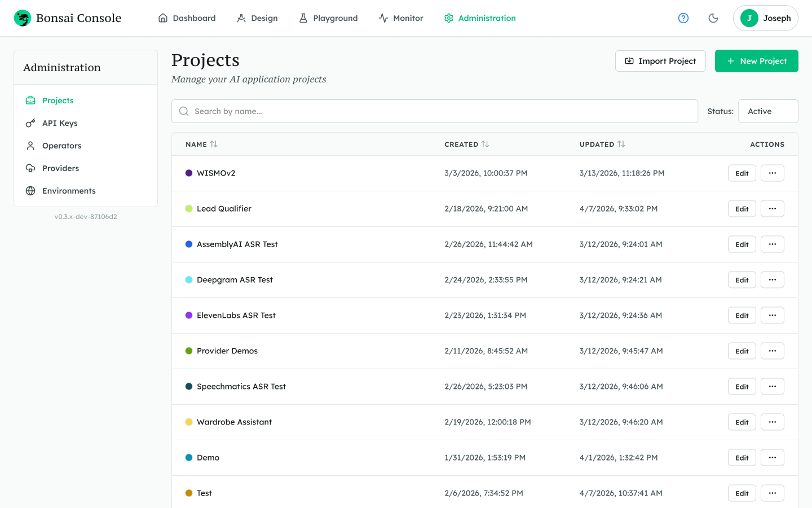The image size is (812, 508).
Task: Click the purple color dot beside ElevenLabs ASR Test
Action: pos(189,316)
